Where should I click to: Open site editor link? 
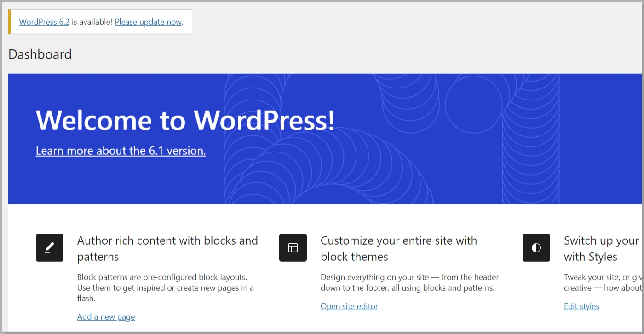tap(349, 306)
